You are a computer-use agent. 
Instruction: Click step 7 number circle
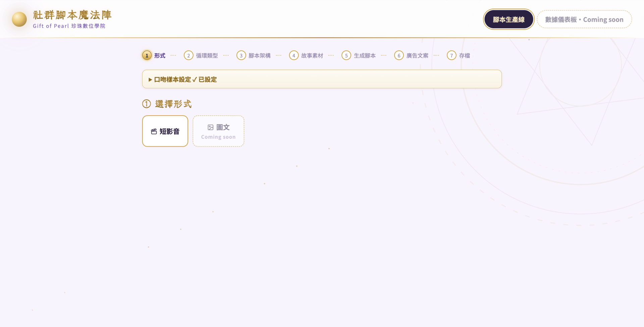tap(451, 56)
